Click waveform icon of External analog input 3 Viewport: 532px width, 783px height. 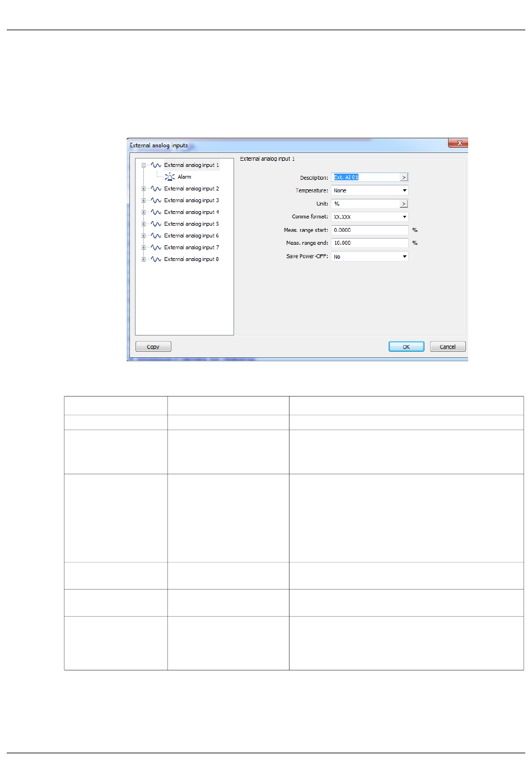(x=156, y=201)
